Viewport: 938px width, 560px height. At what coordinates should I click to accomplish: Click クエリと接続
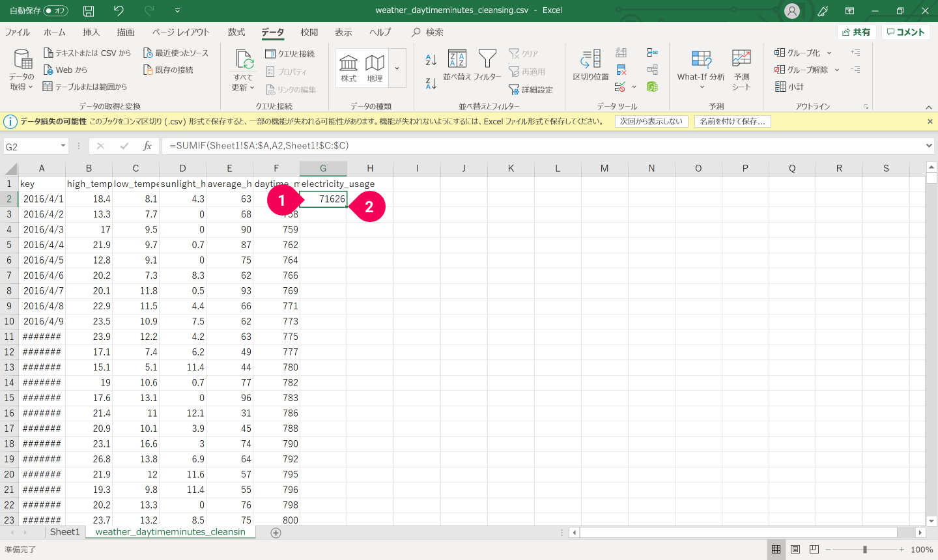tap(290, 53)
